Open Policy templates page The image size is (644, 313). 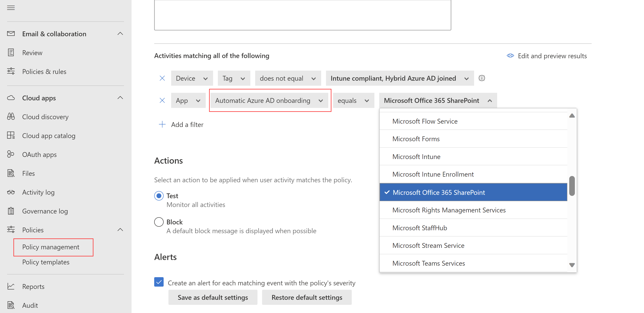pos(46,262)
